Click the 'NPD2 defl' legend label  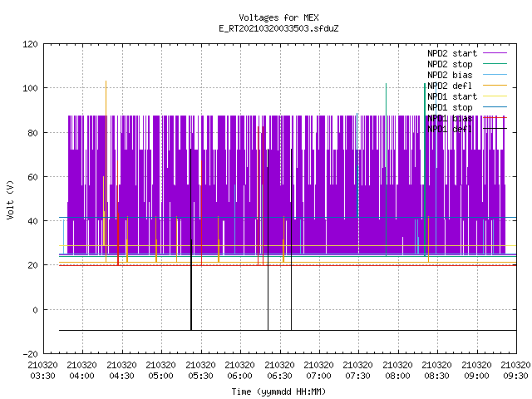tap(450, 86)
